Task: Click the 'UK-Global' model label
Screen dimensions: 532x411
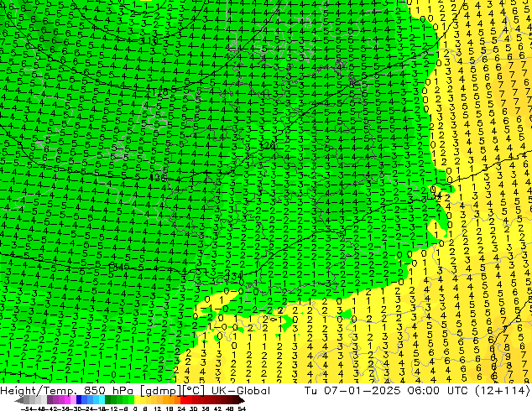Action: click(x=241, y=391)
